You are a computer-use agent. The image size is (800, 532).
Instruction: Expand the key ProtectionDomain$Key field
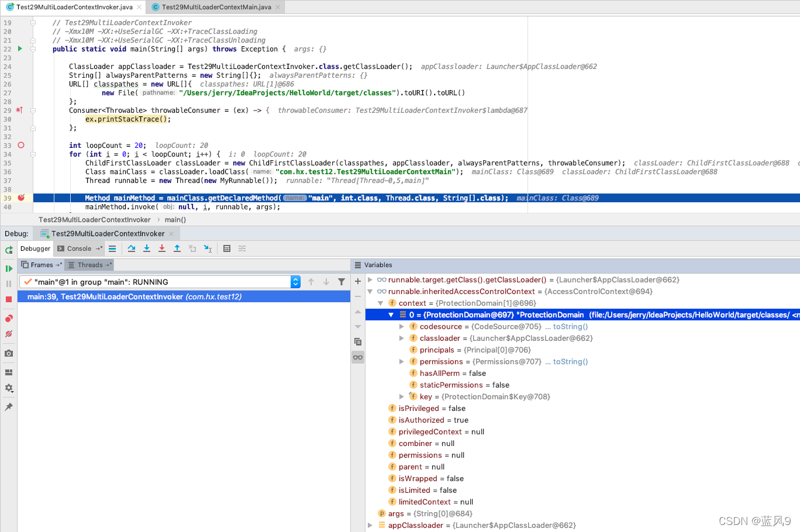[x=402, y=396]
